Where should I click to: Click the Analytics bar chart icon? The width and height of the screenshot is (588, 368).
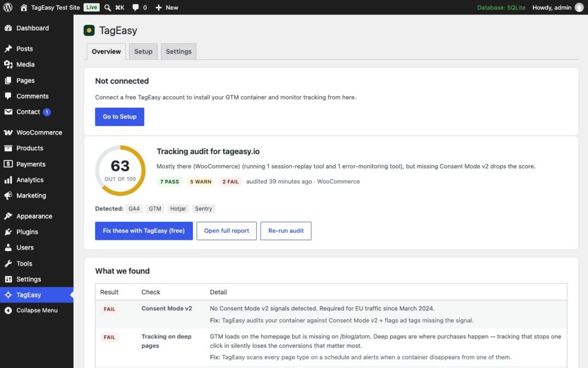coord(8,180)
